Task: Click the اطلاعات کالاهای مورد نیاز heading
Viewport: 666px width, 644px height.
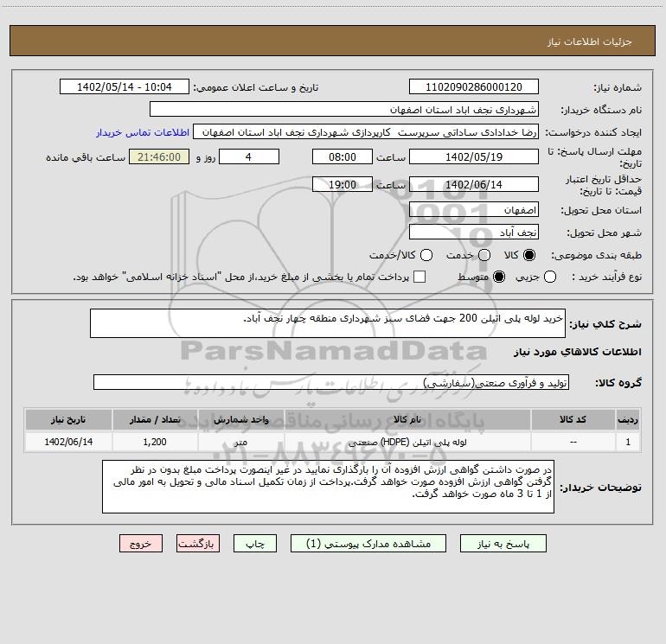Action: coord(578,353)
